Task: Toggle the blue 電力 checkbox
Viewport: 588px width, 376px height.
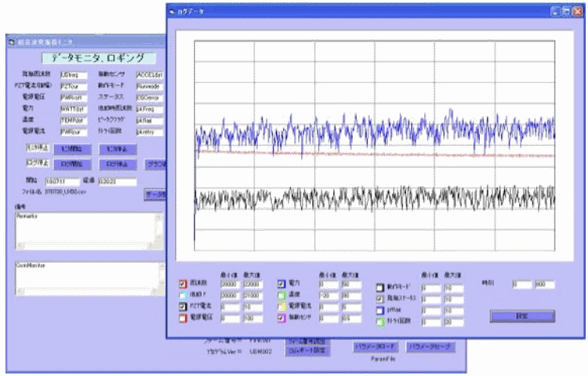Action: (281, 283)
